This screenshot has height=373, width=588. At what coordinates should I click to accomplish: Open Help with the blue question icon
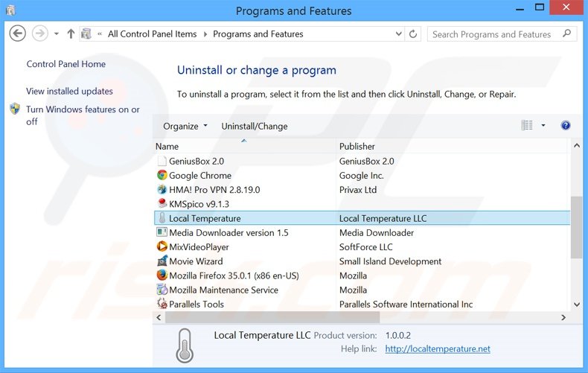point(566,125)
